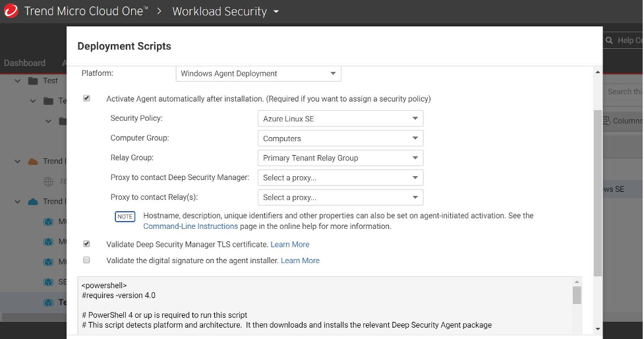644x339 pixels.
Task: Click the Trend Micro logo icon
Action: pyautogui.click(x=11, y=11)
